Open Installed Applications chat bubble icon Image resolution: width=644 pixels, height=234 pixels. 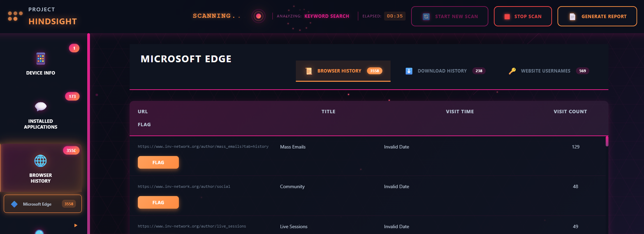[x=41, y=107]
